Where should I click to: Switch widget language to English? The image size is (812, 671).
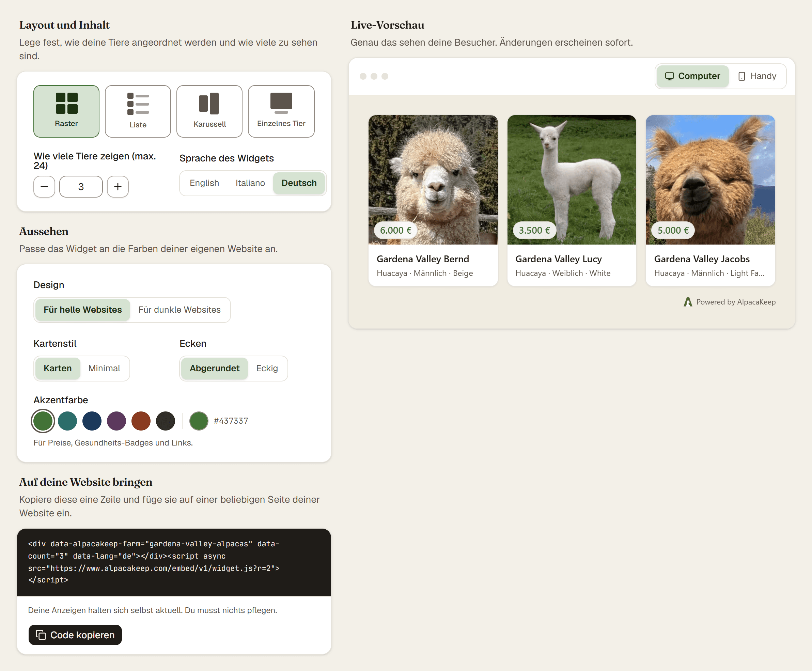(204, 183)
